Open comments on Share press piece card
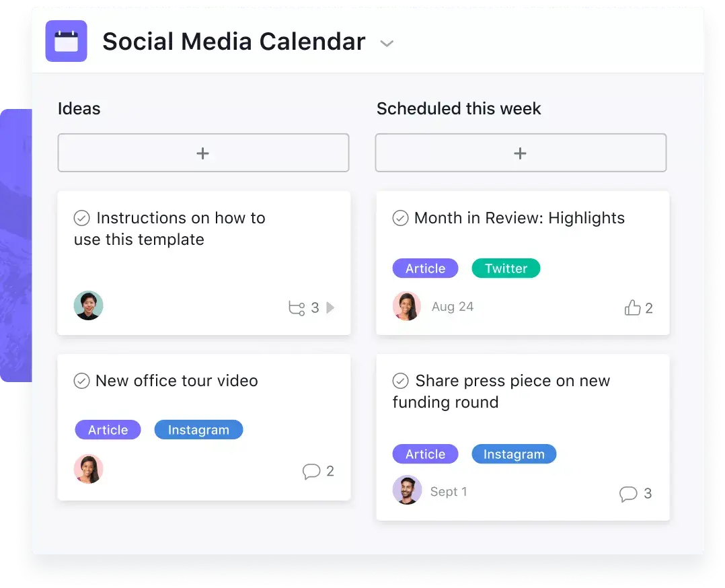725x588 pixels. [627, 494]
